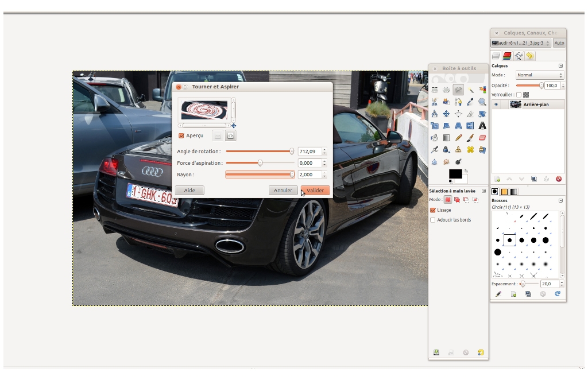Open the undo history tab

click(x=529, y=56)
